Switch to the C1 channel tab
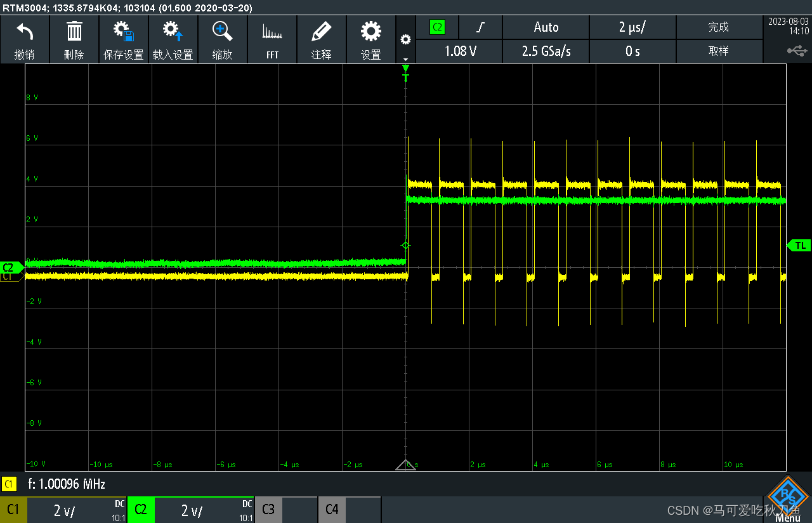812x523 pixels. coord(13,510)
